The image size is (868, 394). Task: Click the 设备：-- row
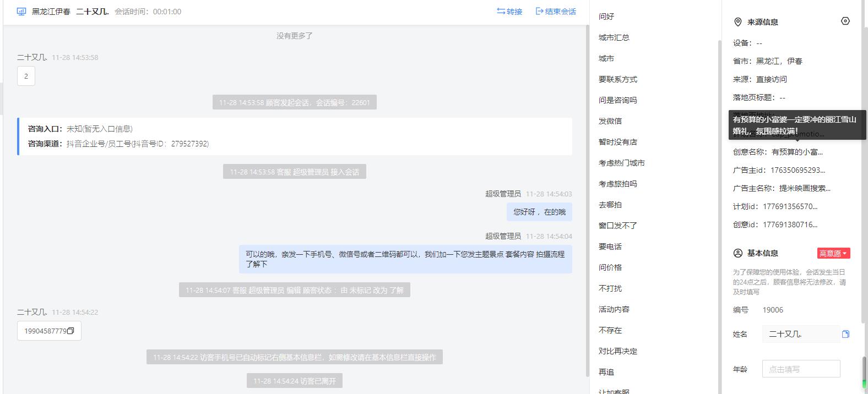pos(747,43)
